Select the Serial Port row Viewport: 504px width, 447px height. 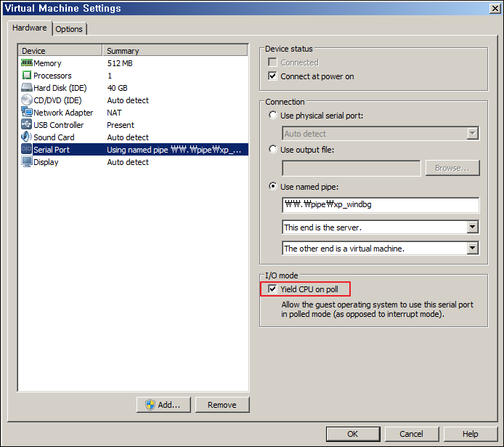133,150
